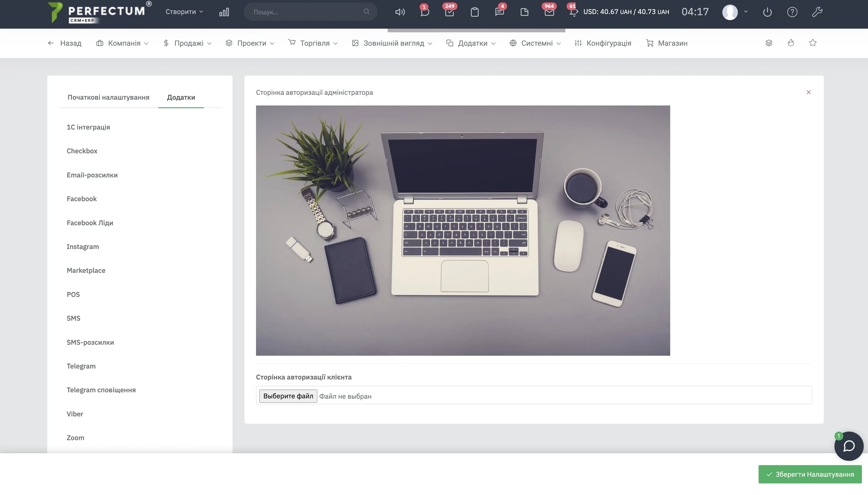Open mail icon with badge 964
The width and height of the screenshot is (868, 495).
tap(549, 12)
